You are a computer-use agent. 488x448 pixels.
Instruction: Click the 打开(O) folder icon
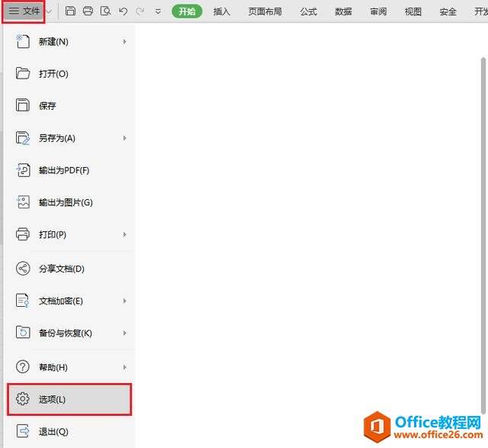[x=23, y=73]
